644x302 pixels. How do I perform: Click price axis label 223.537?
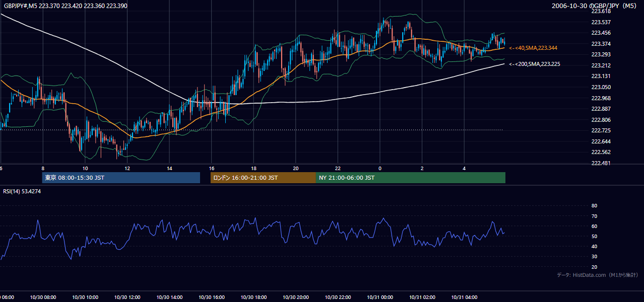(x=601, y=22)
